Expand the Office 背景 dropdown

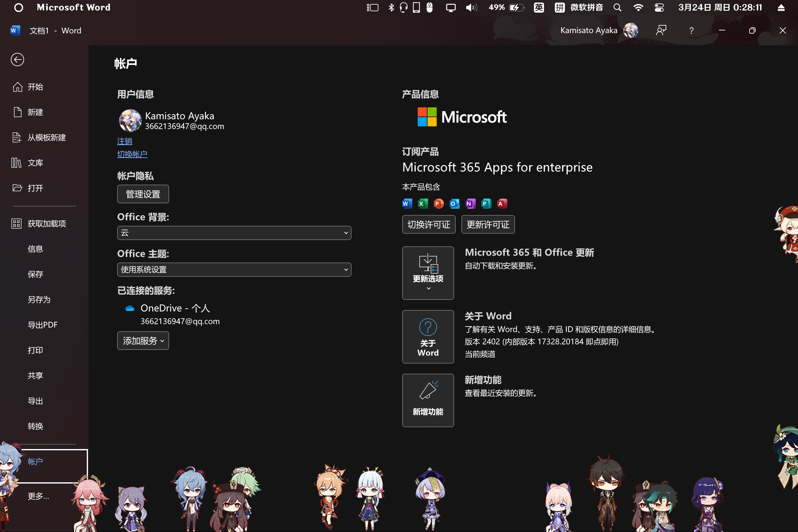(x=234, y=233)
